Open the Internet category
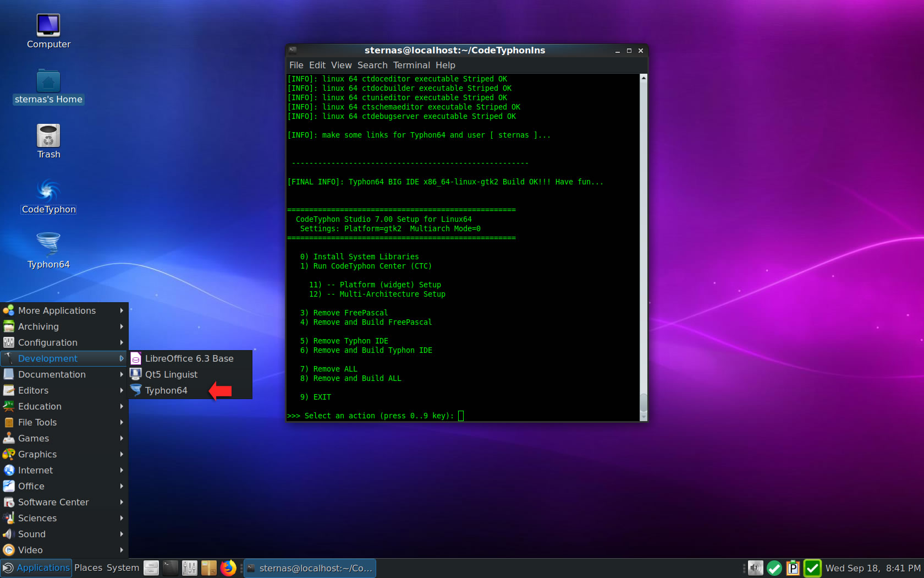Image resolution: width=924 pixels, height=578 pixels. click(64, 470)
